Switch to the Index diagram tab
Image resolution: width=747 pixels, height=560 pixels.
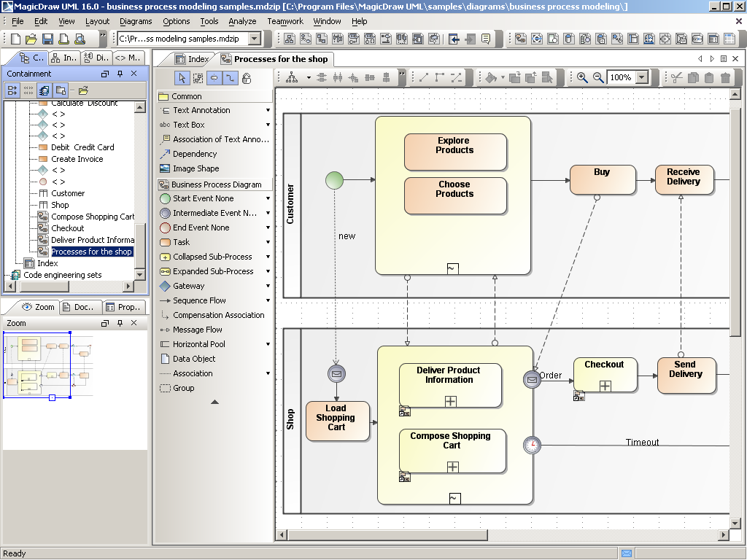pyautogui.click(x=192, y=59)
